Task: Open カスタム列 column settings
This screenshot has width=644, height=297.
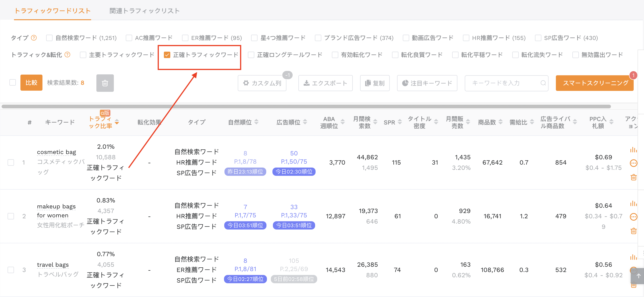Action: click(262, 83)
